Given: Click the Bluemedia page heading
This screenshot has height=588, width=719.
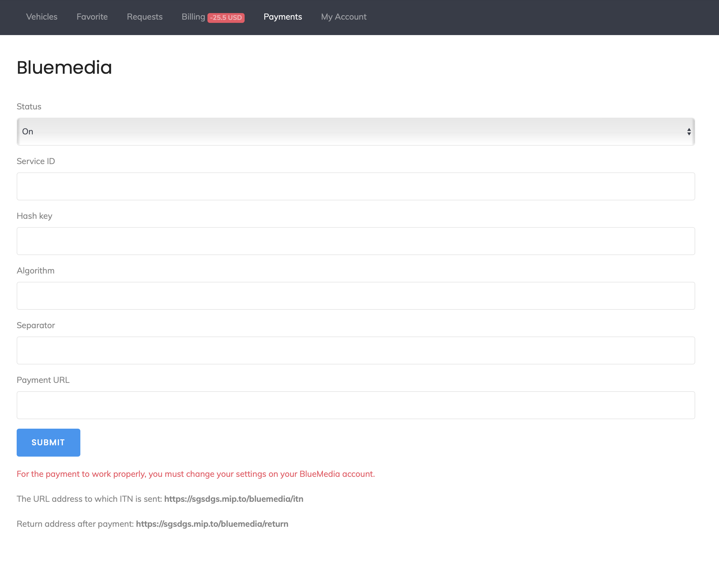Looking at the screenshot, I should coord(64,67).
